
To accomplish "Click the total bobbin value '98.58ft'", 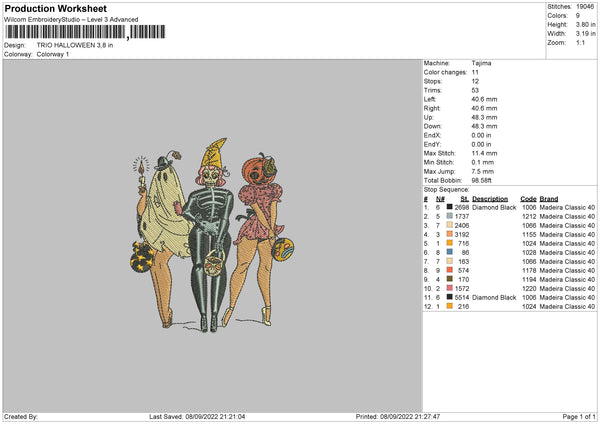I will pyautogui.click(x=481, y=180).
